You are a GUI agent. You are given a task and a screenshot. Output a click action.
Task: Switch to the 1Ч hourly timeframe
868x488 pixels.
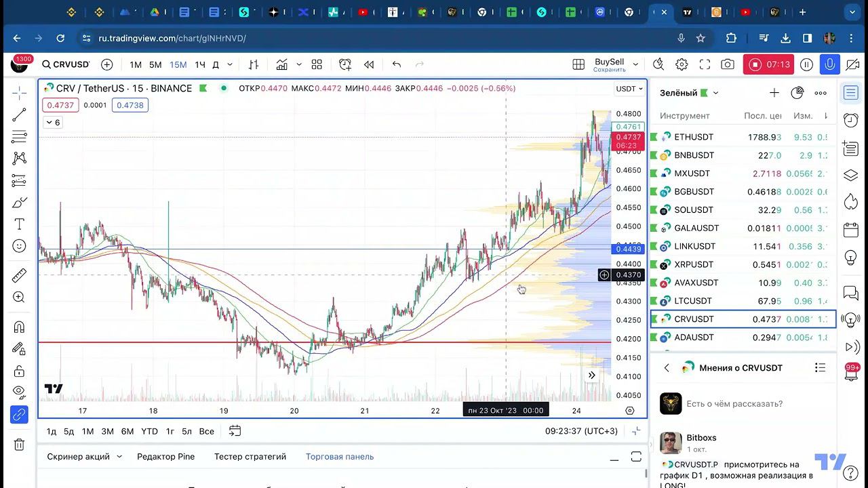coord(200,64)
